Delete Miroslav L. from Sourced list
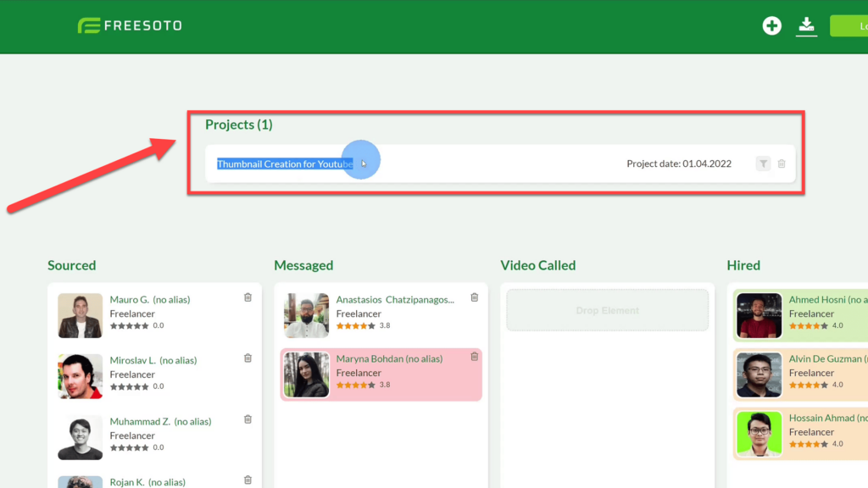 [248, 358]
